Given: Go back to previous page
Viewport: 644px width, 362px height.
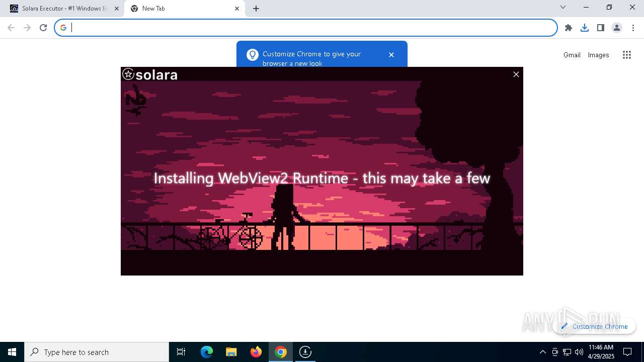Looking at the screenshot, I should [11, 28].
